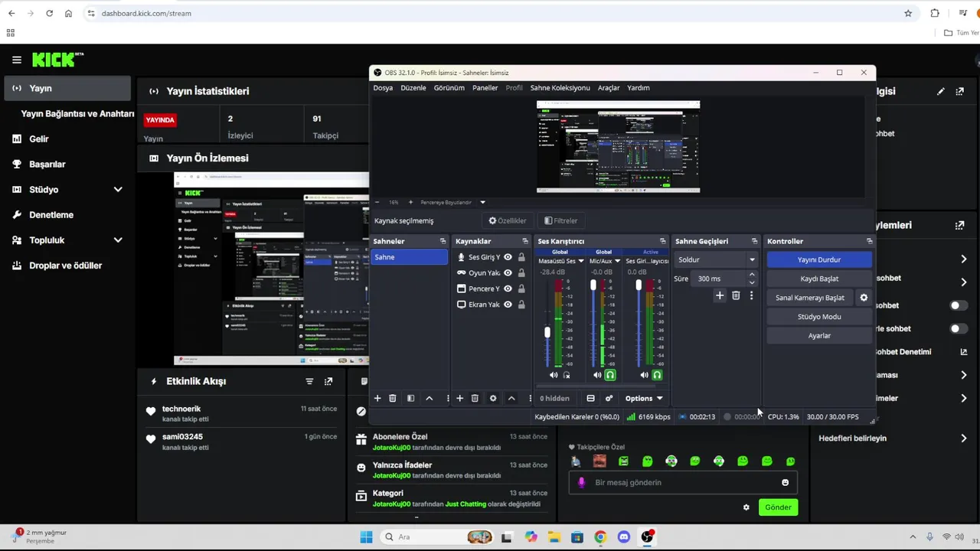Lock the Oyun Yak source
The height and width of the screenshot is (551, 980).
point(521,273)
